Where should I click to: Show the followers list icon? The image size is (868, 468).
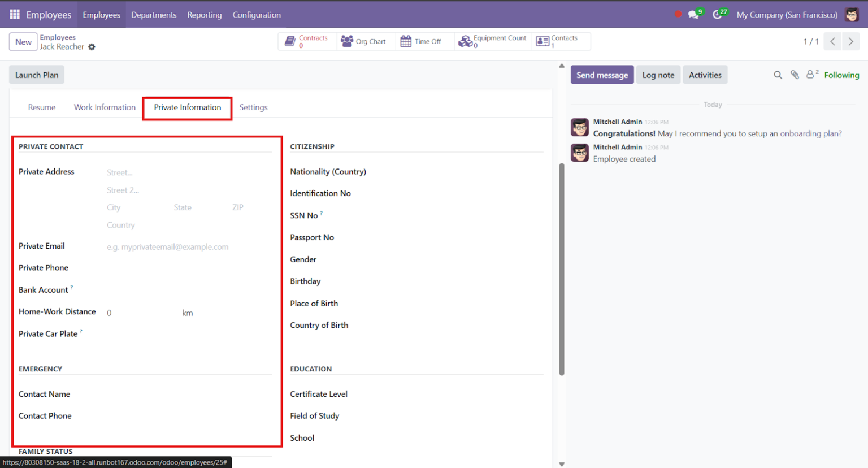[811, 74]
